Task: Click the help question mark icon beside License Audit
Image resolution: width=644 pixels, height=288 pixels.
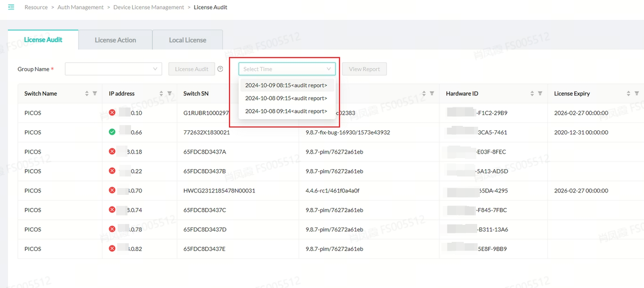Action: point(220,69)
